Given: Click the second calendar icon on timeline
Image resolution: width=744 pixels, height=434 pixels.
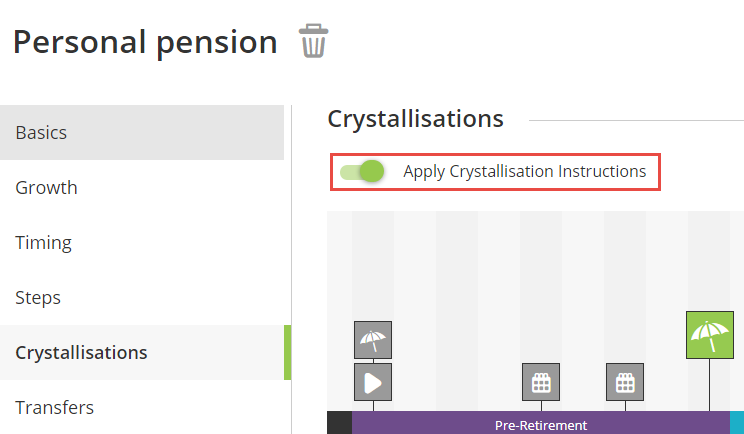Looking at the screenshot, I should 625,381.
